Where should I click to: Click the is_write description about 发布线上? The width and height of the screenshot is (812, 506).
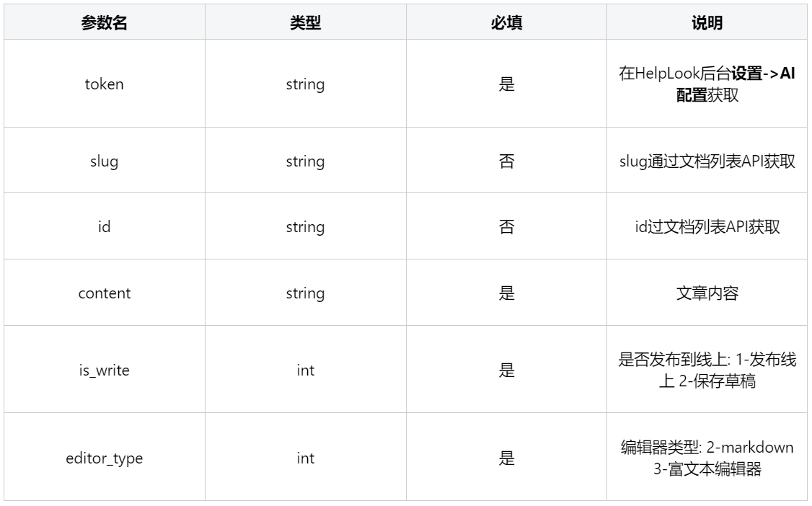pyautogui.click(x=707, y=370)
